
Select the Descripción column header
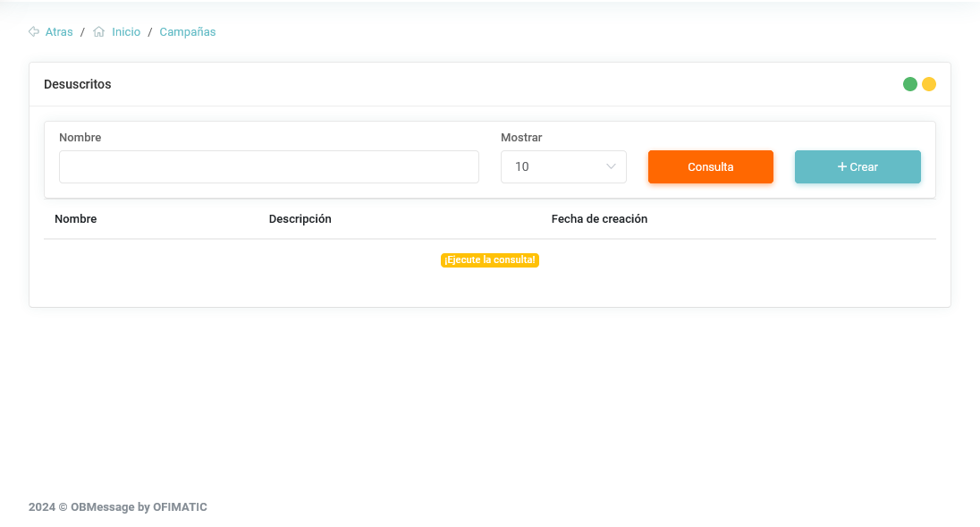(300, 219)
